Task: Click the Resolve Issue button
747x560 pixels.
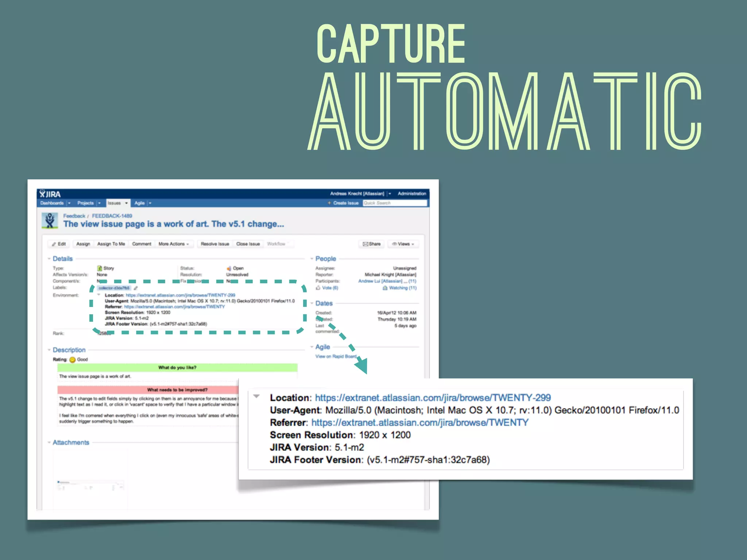Action: [215, 244]
